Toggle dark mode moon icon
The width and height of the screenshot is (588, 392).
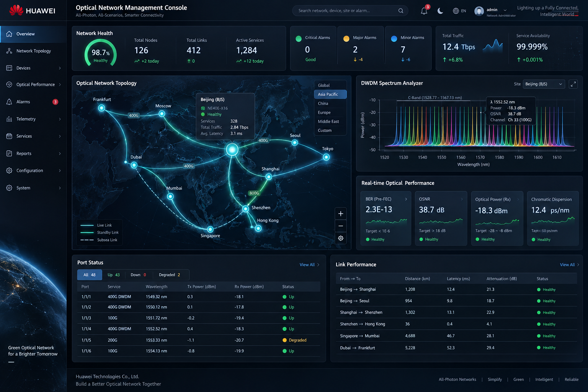tap(440, 11)
